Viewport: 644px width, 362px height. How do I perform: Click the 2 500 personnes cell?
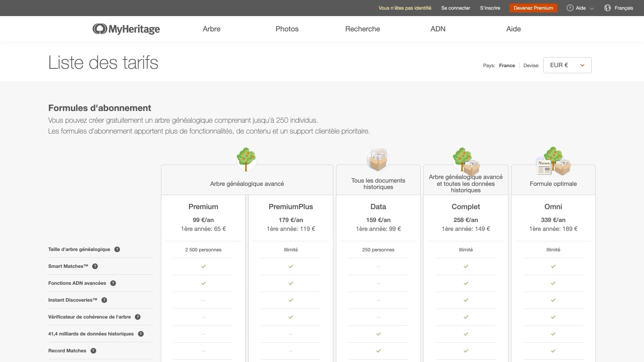(x=203, y=250)
